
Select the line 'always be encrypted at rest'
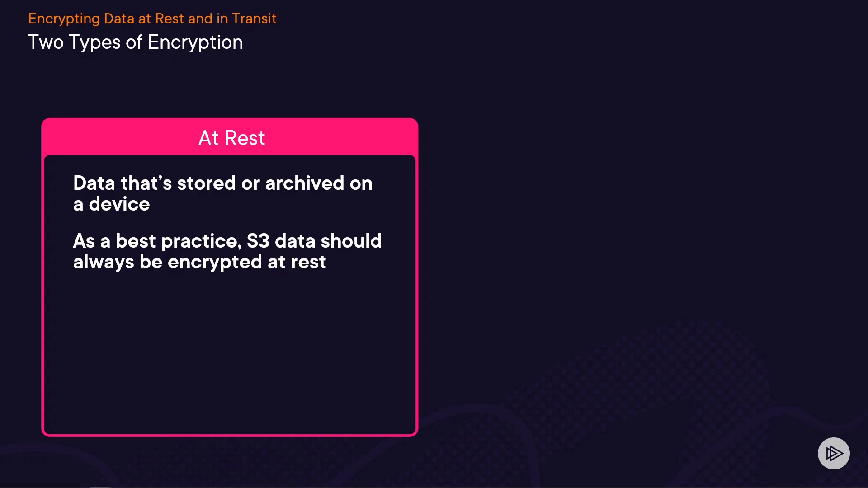click(x=199, y=262)
